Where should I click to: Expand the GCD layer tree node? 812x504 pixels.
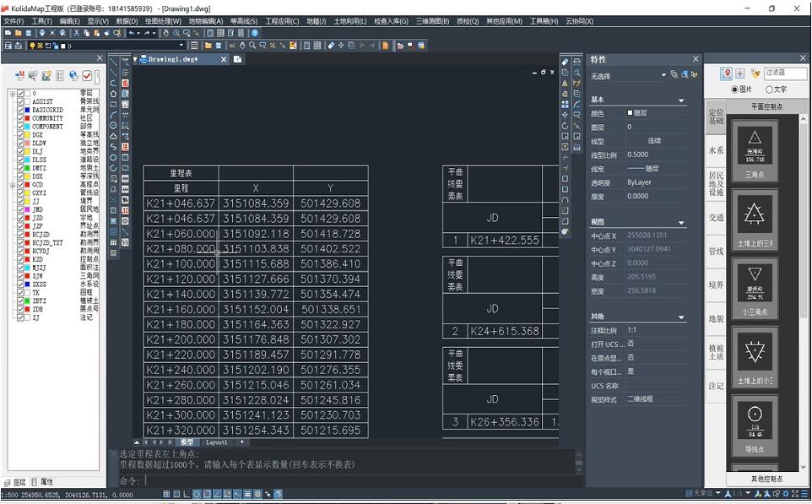pos(12,183)
